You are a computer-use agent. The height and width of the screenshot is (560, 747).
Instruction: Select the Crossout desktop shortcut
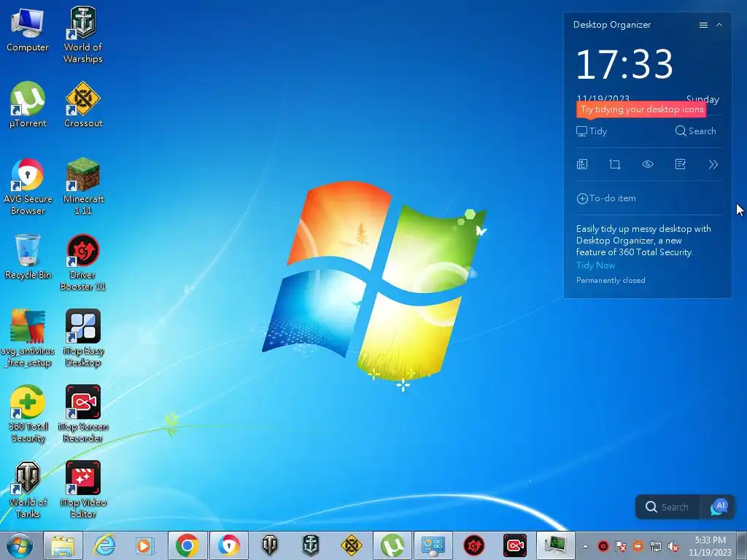tap(83, 105)
